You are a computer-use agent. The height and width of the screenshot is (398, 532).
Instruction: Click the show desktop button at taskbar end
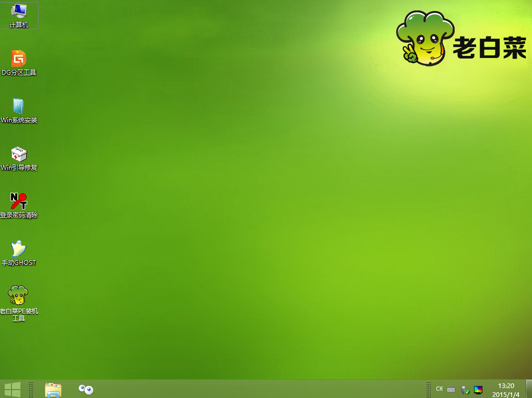pos(529,389)
